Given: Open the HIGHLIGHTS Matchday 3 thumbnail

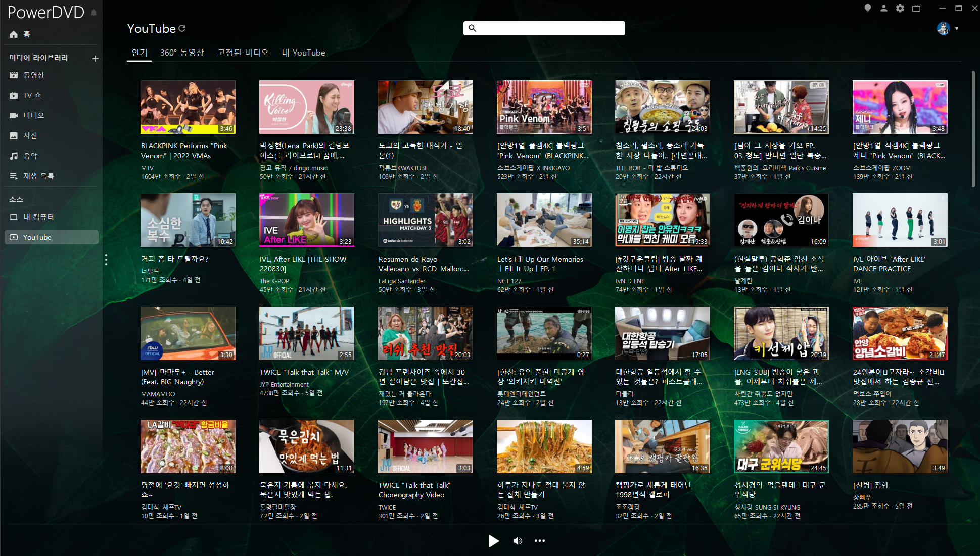Looking at the screenshot, I should coord(426,220).
